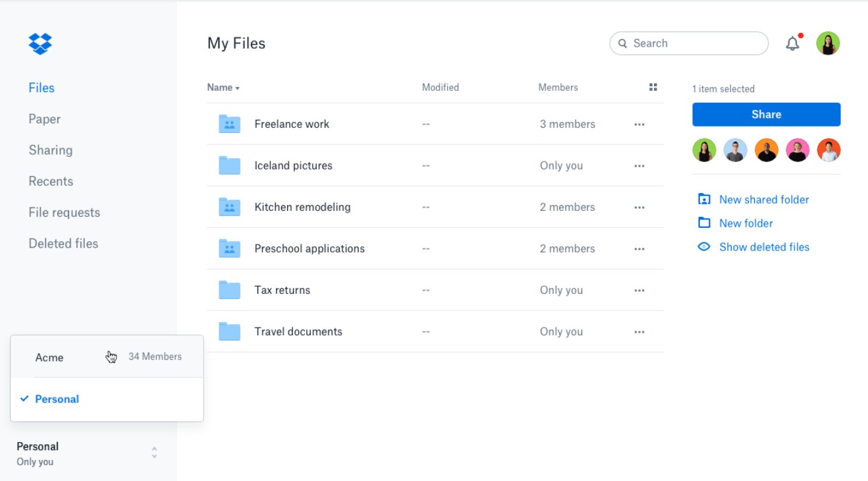Click the Iceland pictures folder icon
The height and width of the screenshot is (481, 868).
(x=229, y=165)
